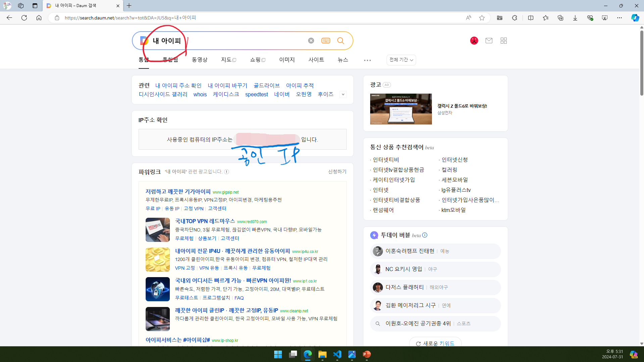The width and height of the screenshot is (644, 362).
Task: Open 파워링크 ad info icon
Action: [227, 172]
